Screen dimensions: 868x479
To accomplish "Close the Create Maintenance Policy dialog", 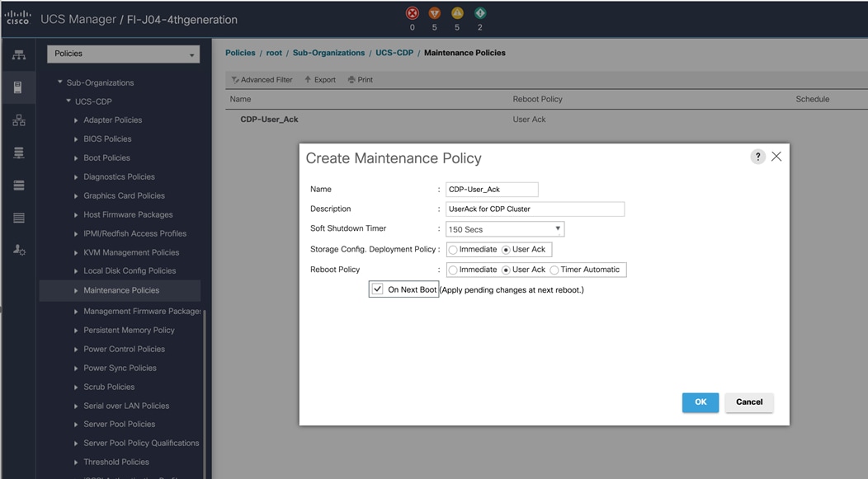I will tap(776, 157).
